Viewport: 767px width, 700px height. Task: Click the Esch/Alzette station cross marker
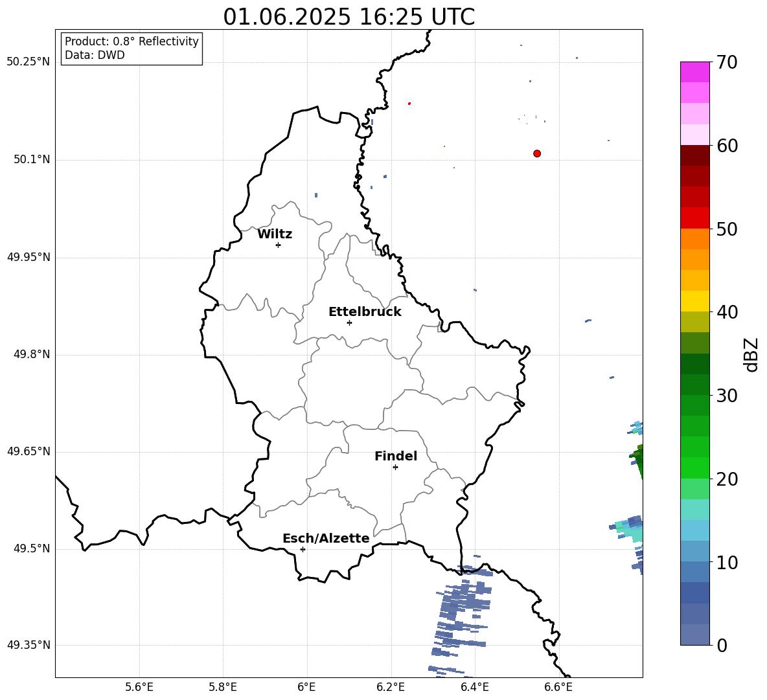point(303,549)
